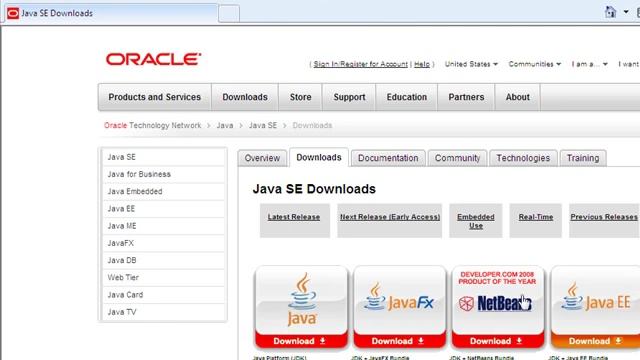The height and width of the screenshot is (360, 640).
Task: Click the Java EE logo card
Action: click(596, 300)
